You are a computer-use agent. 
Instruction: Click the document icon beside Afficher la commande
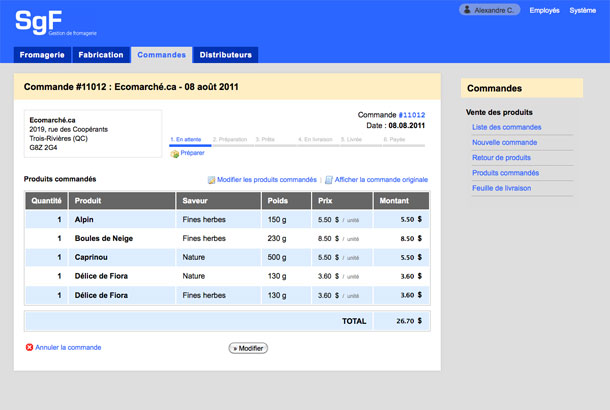tap(329, 180)
